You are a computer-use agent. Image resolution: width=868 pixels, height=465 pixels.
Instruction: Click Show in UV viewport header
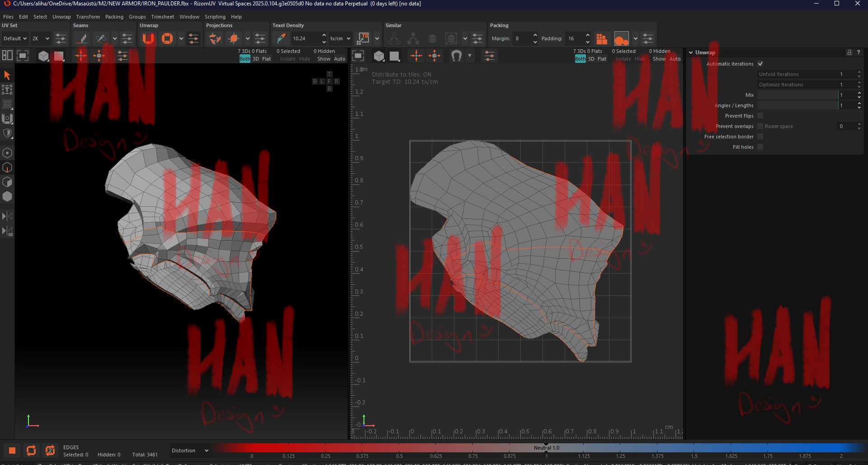pyautogui.click(x=659, y=59)
